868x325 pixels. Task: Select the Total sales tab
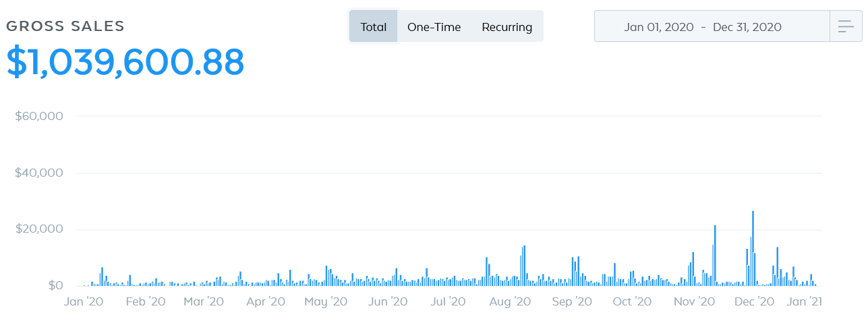tap(373, 27)
